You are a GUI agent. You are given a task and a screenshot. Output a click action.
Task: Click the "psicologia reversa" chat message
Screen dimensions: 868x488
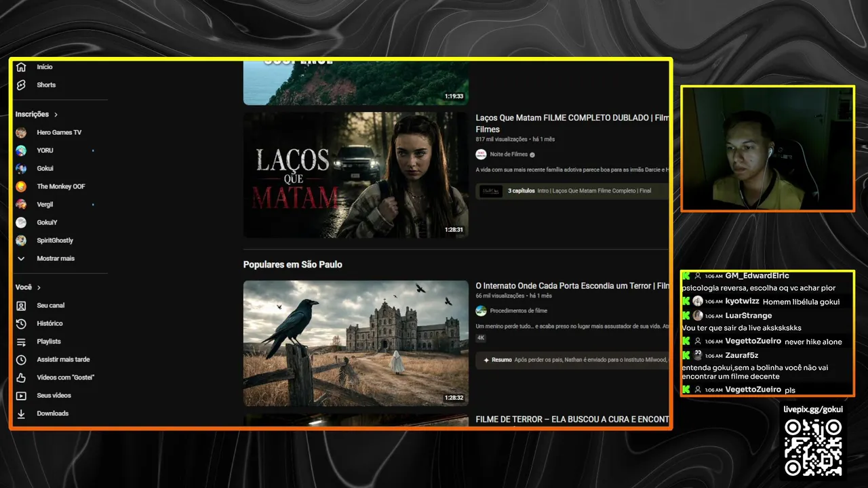tap(759, 288)
